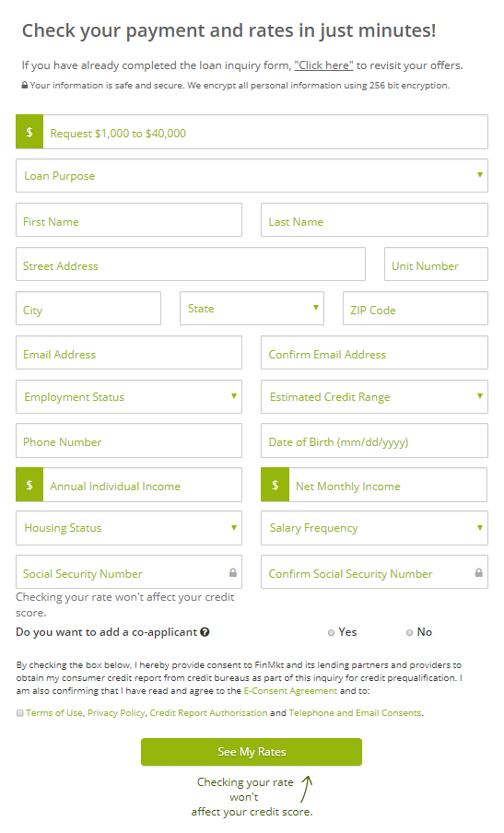
Task: Select Yes for adding a co-applicant
Action: pyautogui.click(x=332, y=633)
